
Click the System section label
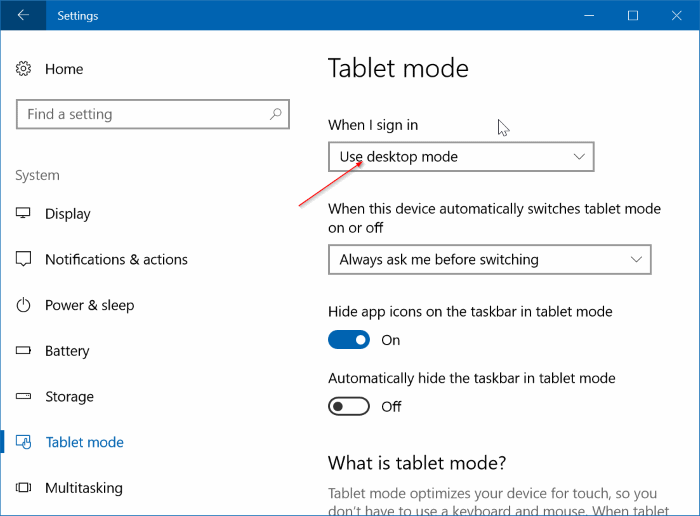pos(38,175)
